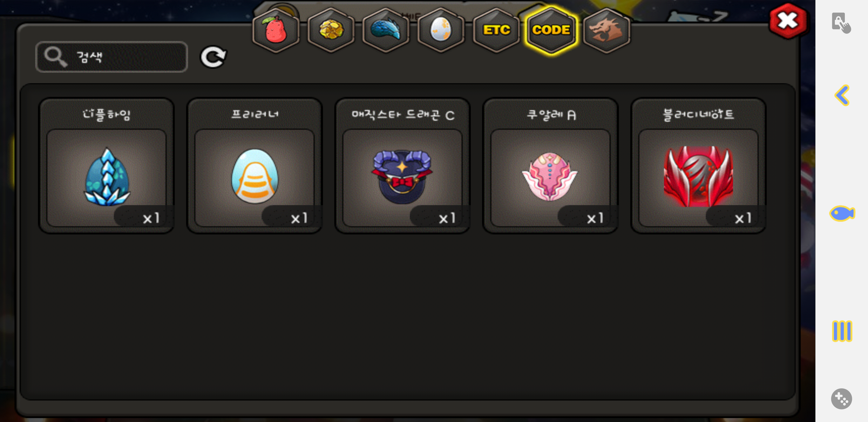Focus the 검색 search field
The width and height of the screenshot is (868, 422).
tap(111, 57)
